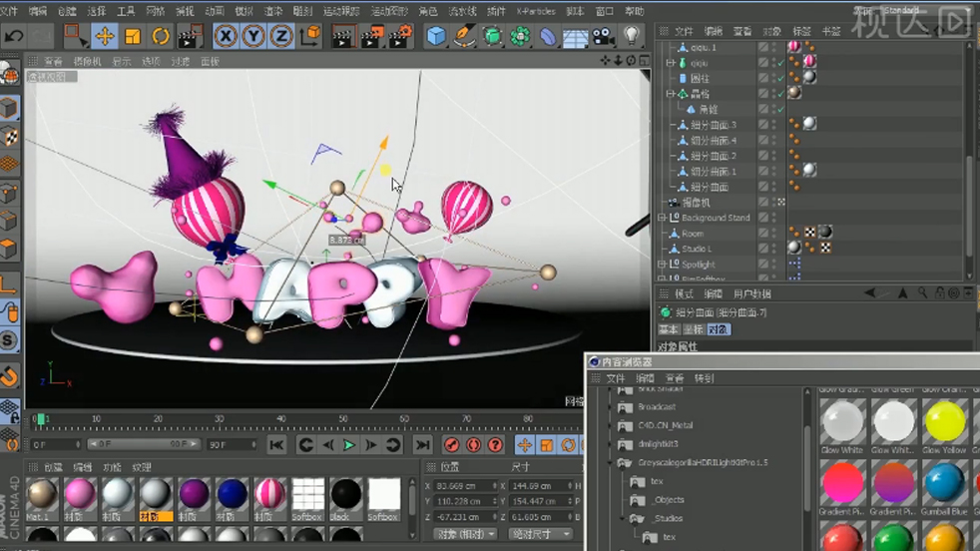Select the pink material swatch
Image resolution: width=980 pixels, height=551 pixels.
pos(80,494)
